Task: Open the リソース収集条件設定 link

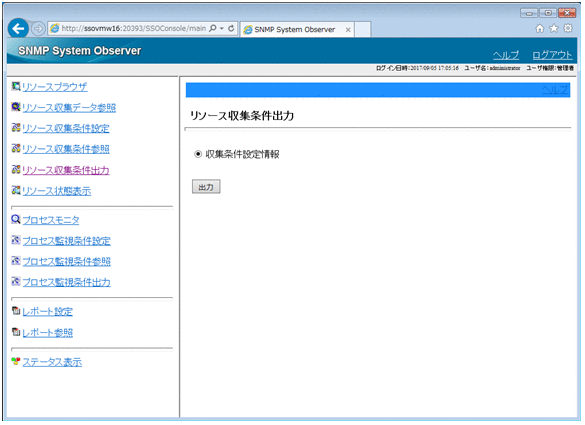Action: click(66, 128)
